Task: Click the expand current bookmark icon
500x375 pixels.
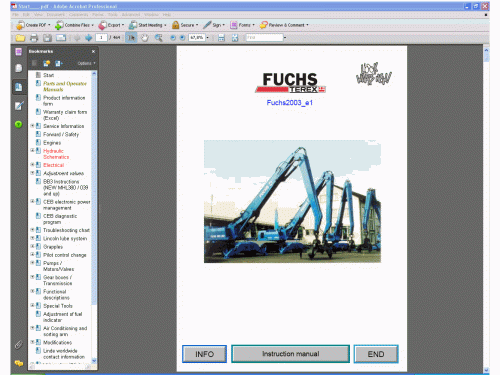Action: [59, 63]
